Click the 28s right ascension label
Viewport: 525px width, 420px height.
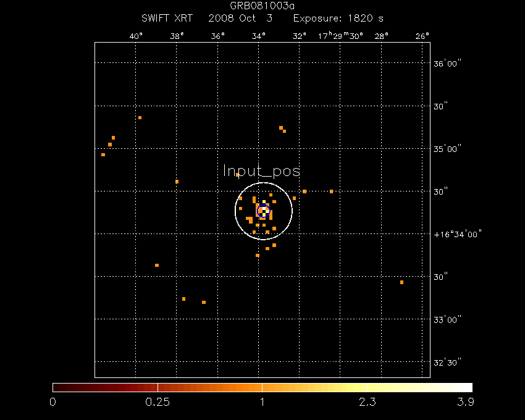tap(381, 36)
